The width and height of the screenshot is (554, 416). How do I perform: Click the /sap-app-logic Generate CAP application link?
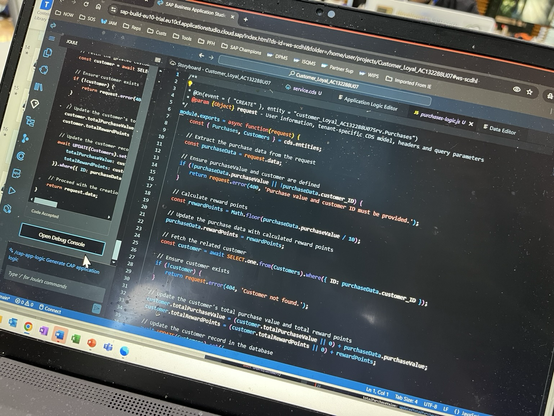[x=53, y=260]
